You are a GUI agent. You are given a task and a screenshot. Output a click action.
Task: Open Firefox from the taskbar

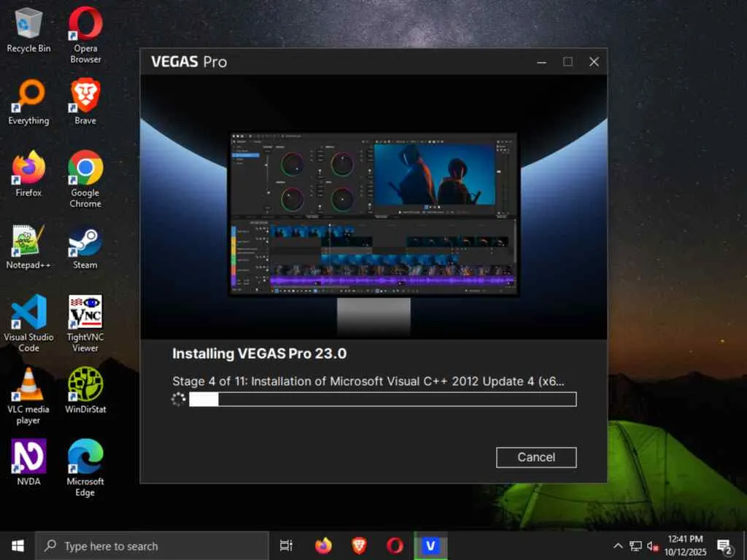coord(323,545)
